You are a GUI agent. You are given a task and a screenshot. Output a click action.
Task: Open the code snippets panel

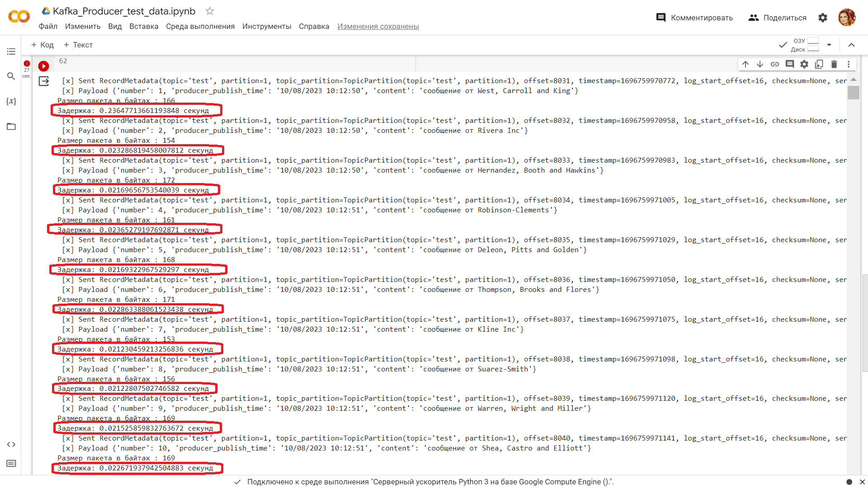pos(11,444)
